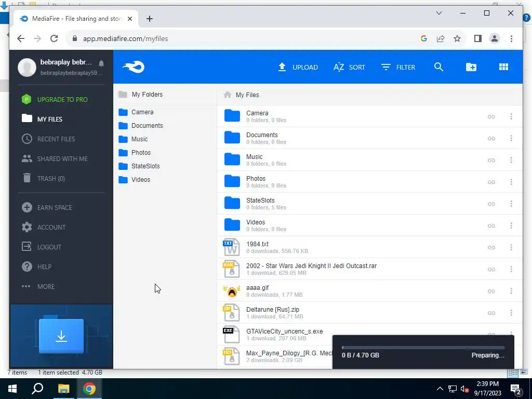
Task: Click LOGOUT in sidebar
Action: coord(42,247)
